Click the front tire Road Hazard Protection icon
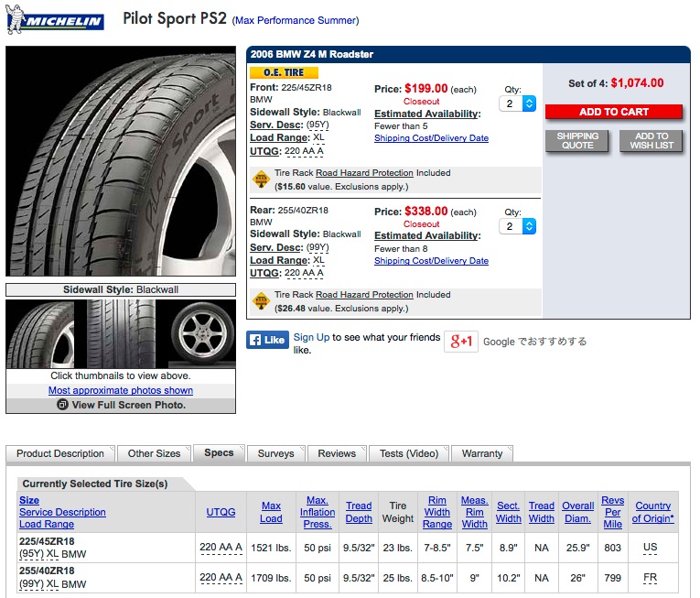Image resolution: width=700 pixels, height=598 pixels. coord(261,179)
